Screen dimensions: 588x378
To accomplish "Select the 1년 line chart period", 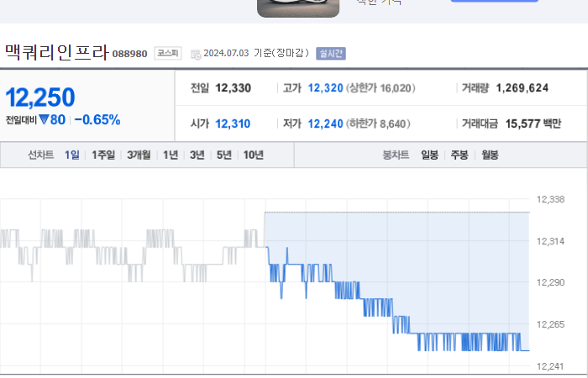I will (x=171, y=155).
